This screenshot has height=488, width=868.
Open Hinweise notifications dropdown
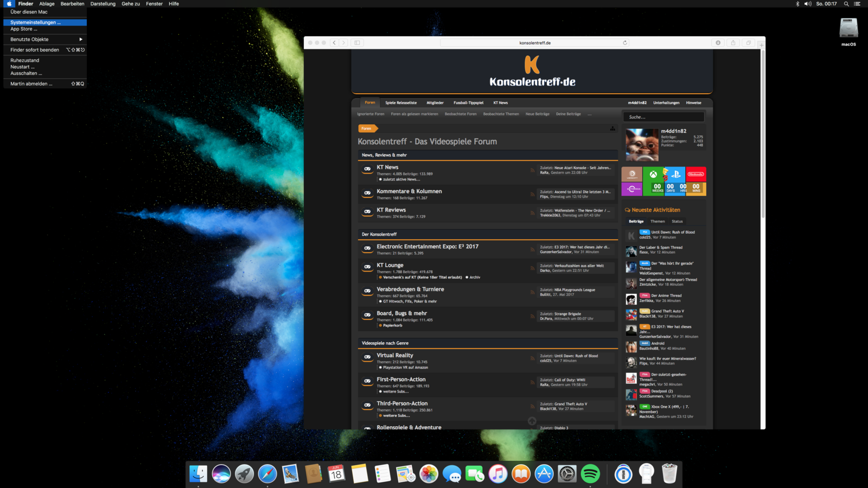point(693,102)
